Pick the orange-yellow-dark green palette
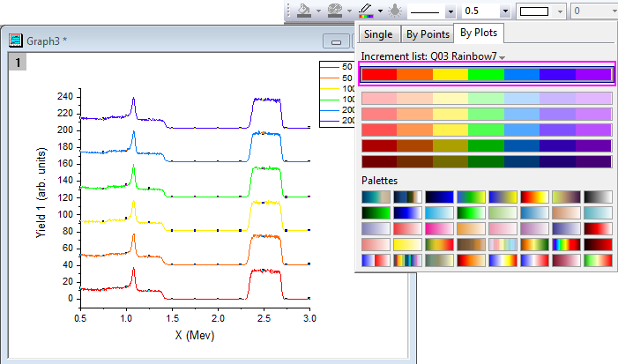This screenshot has width=618, height=364. [x=534, y=244]
